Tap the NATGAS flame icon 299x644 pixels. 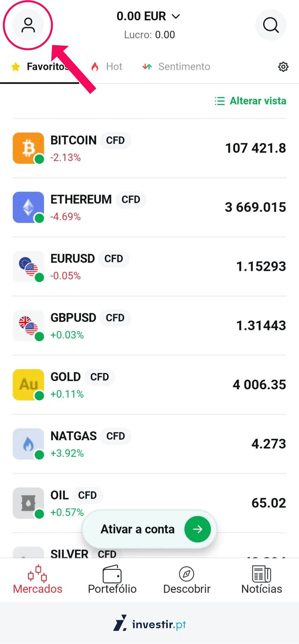click(28, 444)
